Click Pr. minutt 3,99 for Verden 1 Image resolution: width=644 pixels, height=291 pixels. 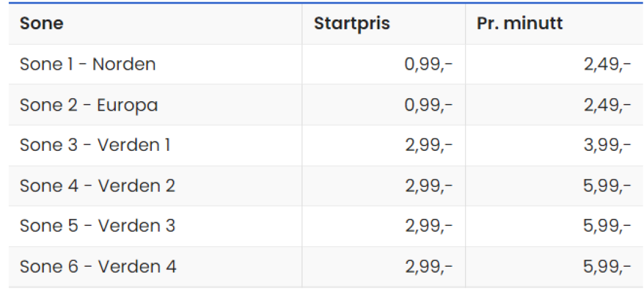pos(607,145)
